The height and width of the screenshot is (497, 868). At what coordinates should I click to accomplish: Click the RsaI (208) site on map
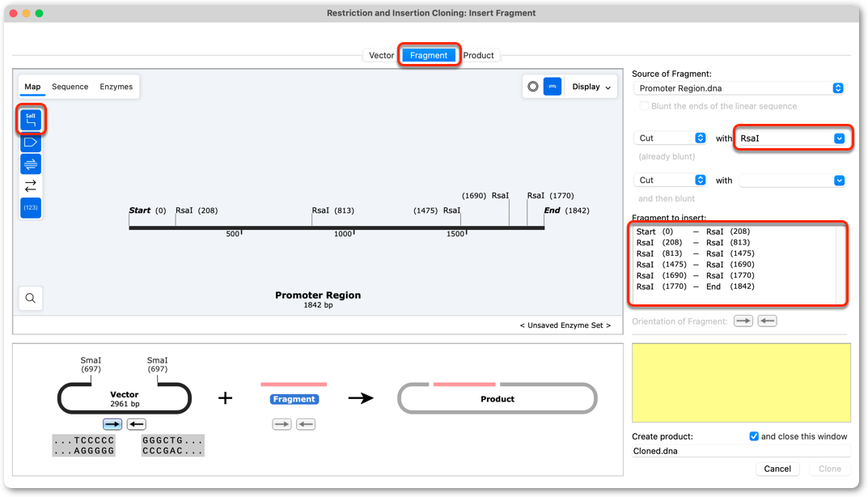(x=197, y=210)
